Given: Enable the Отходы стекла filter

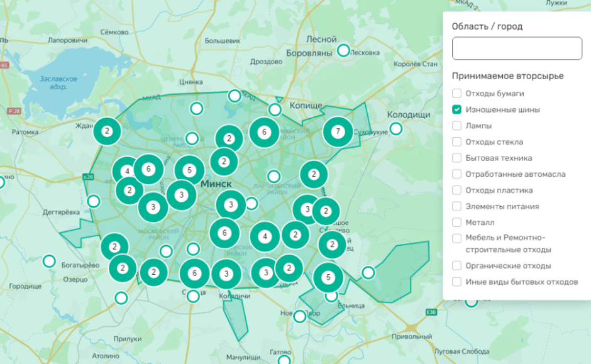Looking at the screenshot, I should [x=457, y=141].
